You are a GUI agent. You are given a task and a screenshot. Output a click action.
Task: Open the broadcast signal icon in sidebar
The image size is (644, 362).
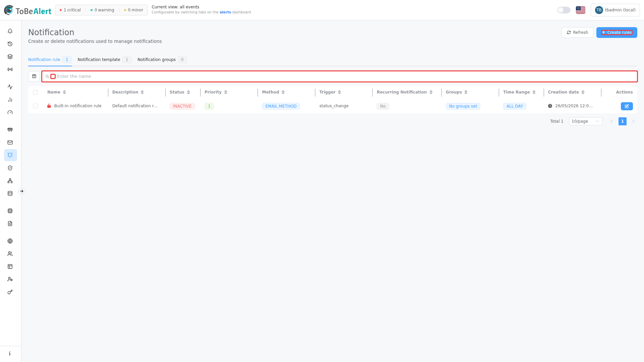click(10, 69)
